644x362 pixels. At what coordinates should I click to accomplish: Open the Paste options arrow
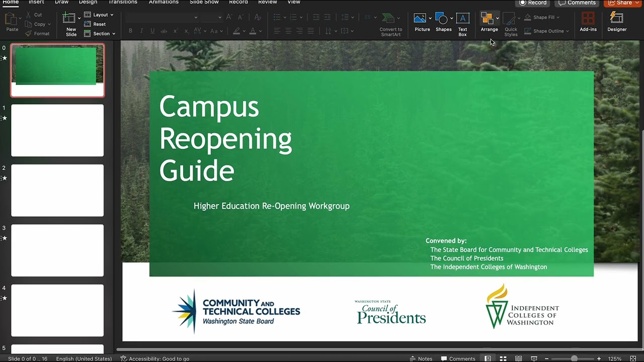tap(20, 19)
